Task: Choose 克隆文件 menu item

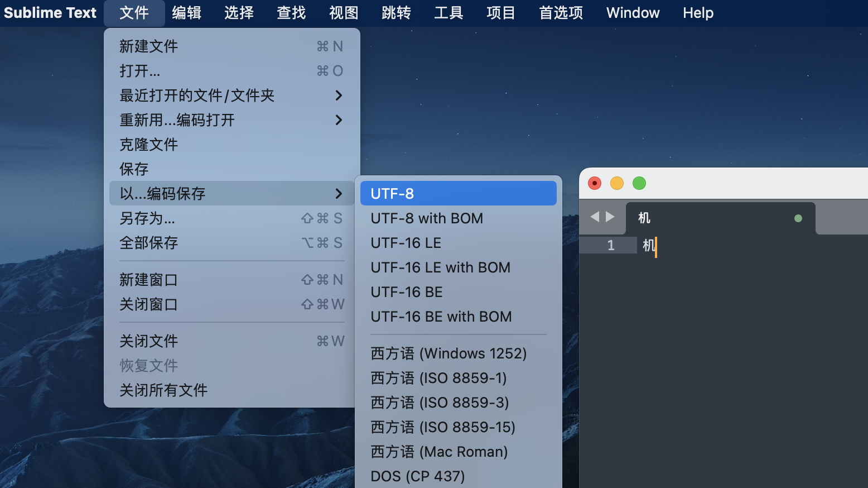Action: point(232,145)
